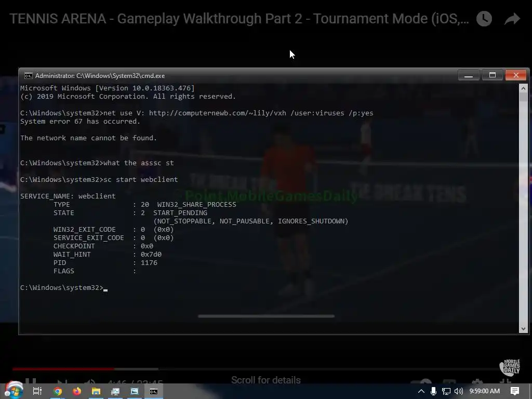The height and width of the screenshot is (399, 532).
Task: Click the Watch Later clock icon
Action: coord(484,19)
